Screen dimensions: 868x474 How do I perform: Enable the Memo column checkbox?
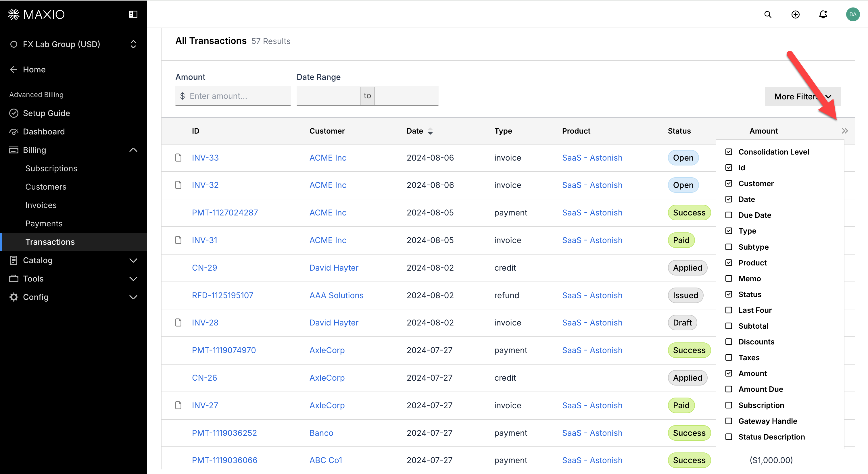pyautogui.click(x=729, y=279)
